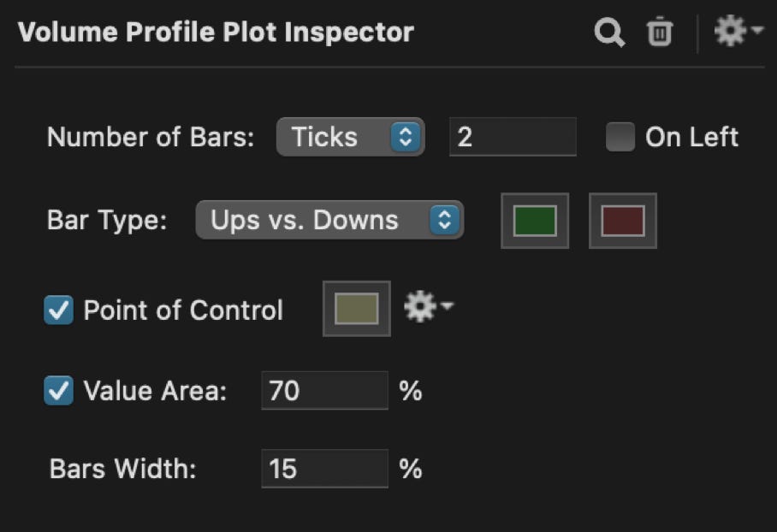Open the inspector gear menu in header
777x532 pixels.
738,33
